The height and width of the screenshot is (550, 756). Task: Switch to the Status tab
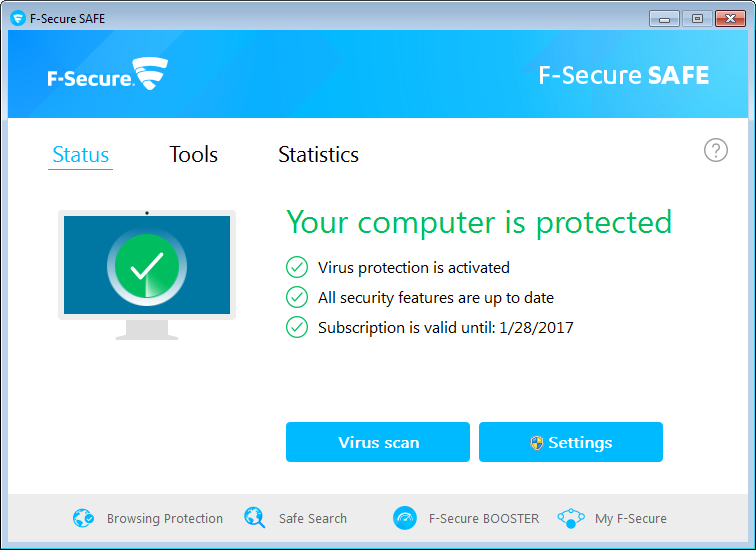(x=80, y=155)
